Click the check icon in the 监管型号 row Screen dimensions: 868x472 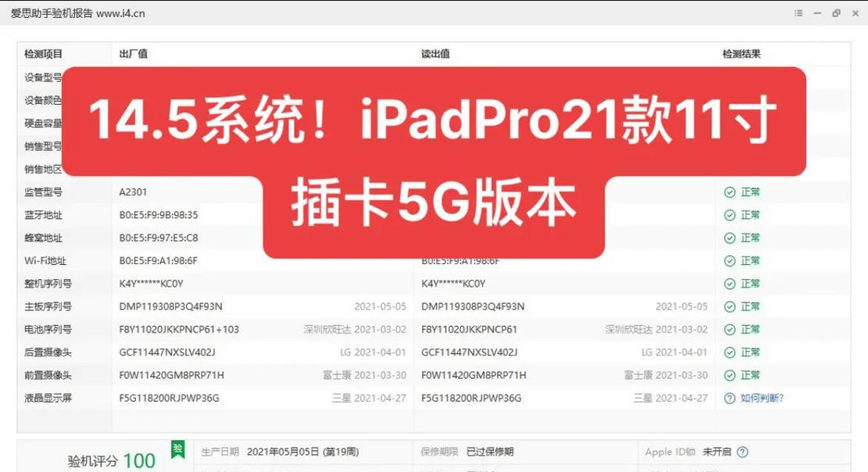[730, 192]
